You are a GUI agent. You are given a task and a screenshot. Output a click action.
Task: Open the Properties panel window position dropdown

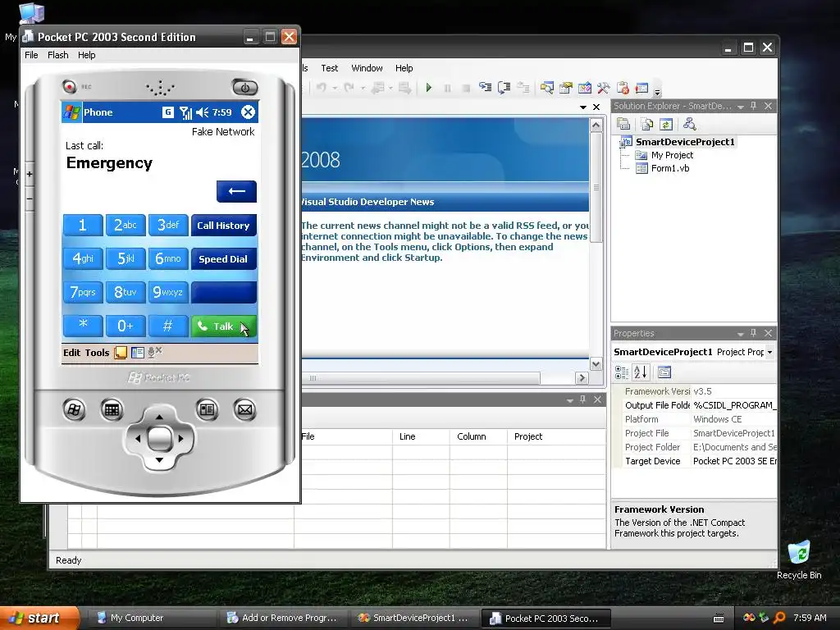click(x=741, y=334)
